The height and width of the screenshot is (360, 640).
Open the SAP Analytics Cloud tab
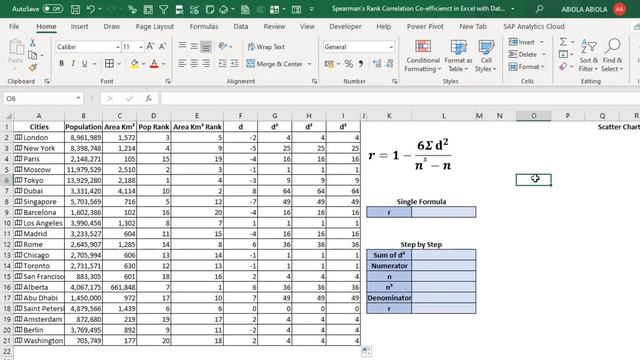pos(533,27)
